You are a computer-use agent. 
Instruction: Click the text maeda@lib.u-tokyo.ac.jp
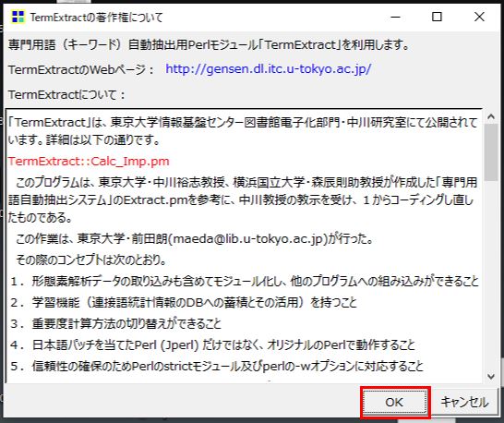click(247, 239)
